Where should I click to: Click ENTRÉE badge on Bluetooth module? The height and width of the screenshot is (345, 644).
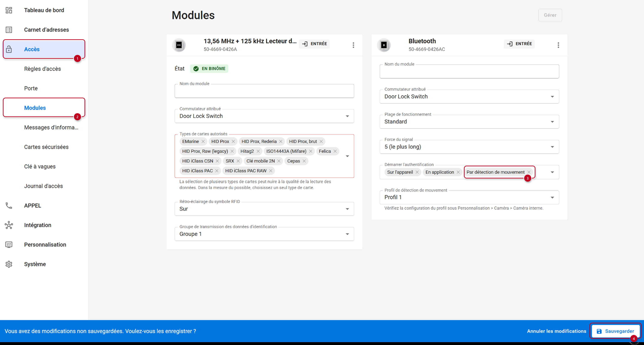[519, 44]
